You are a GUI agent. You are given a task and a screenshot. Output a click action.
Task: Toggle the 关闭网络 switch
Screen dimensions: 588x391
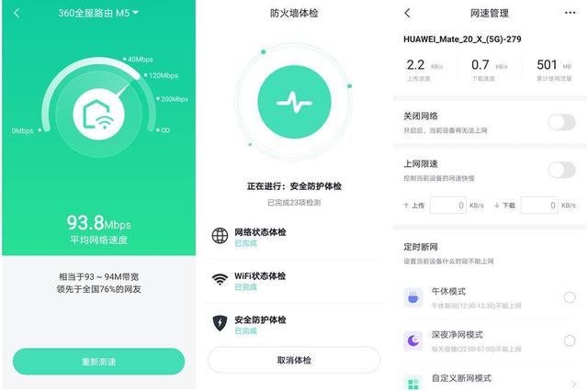point(561,122)
